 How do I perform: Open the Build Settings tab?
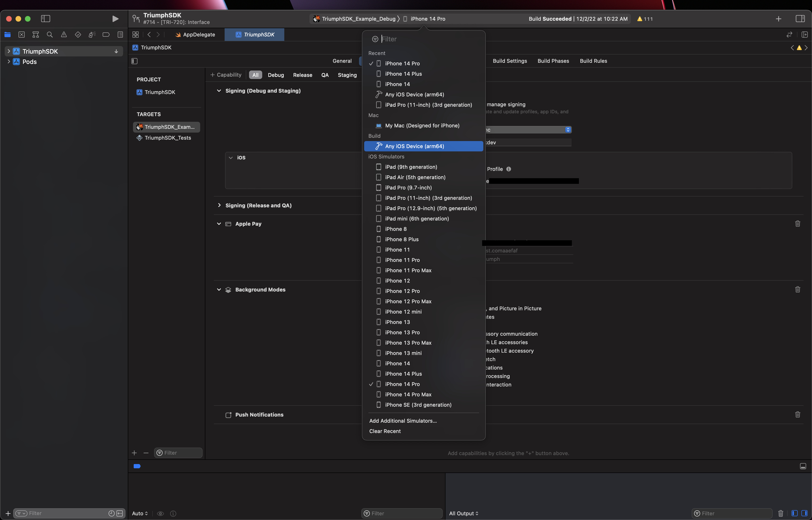[x=510, y=61]
